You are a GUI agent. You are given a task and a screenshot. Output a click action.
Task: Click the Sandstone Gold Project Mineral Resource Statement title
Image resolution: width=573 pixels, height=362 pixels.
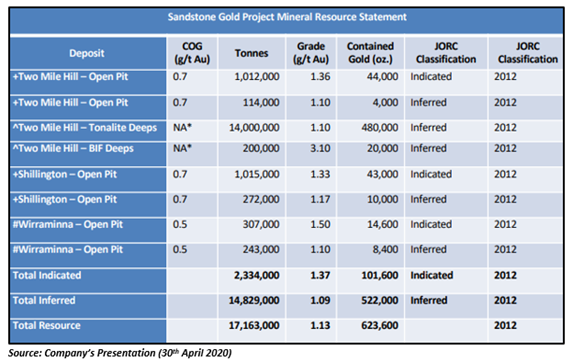tap(287, 17)
